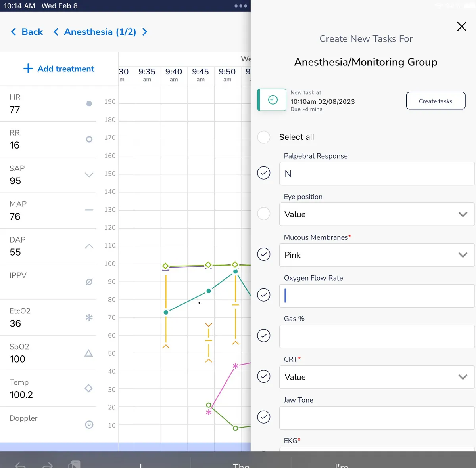
Task: Open the Eye position value dropdown
Action: pyautogui.click(x=377, y=214)
